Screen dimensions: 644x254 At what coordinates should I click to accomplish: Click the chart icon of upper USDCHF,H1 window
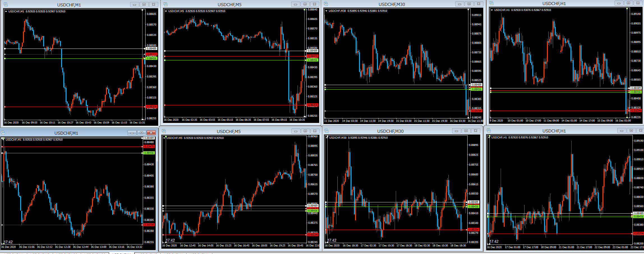[491, 3]
